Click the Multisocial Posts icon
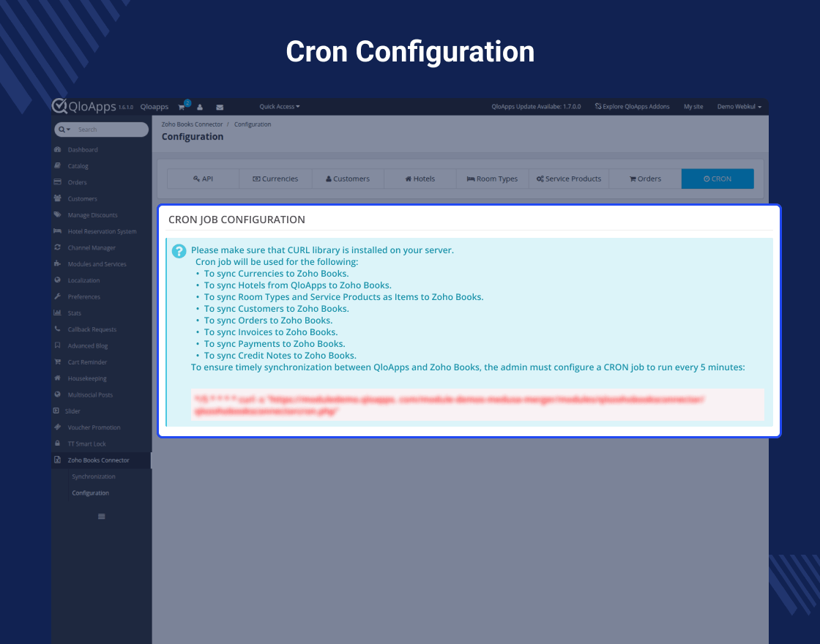 point(58,394)
